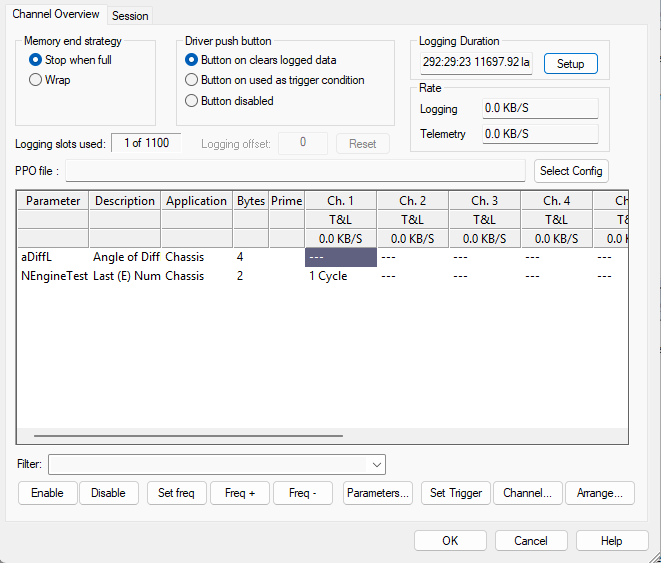Select the Ch. 4 column header
The height and width of the screenshot is (563, 661).
[556, 201]
